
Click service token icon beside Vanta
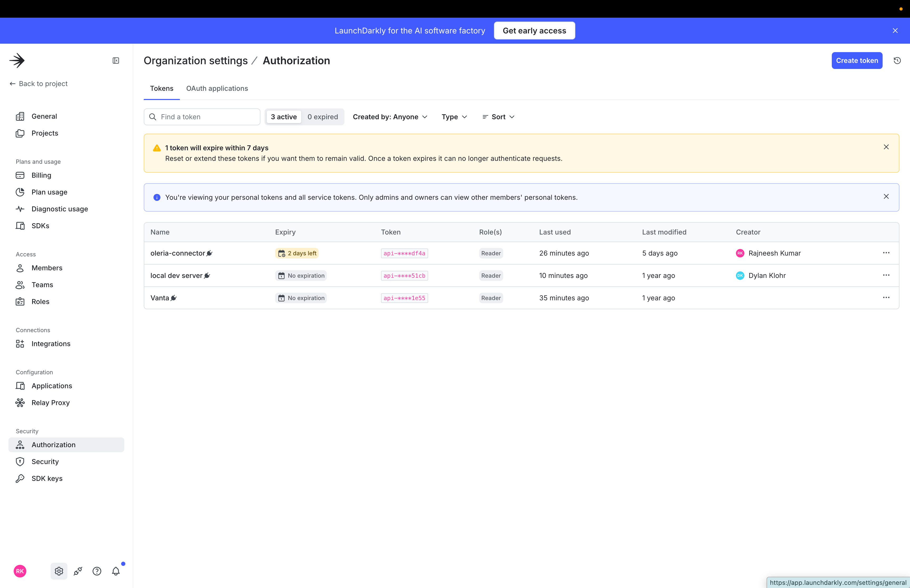click(173, 298)
